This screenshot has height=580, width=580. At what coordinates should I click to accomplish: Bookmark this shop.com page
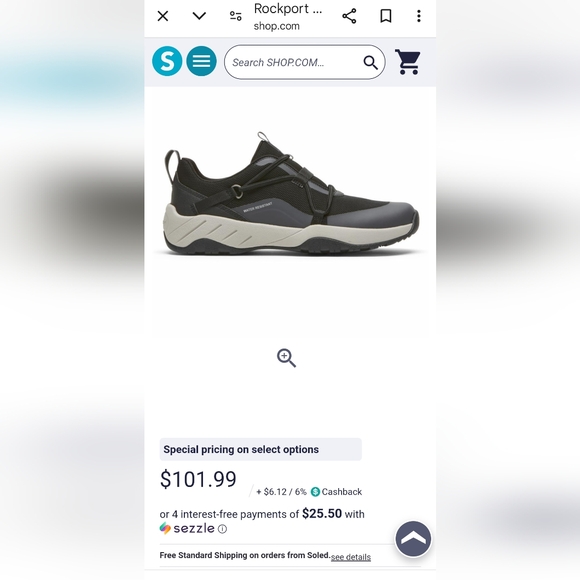[386, 16]
